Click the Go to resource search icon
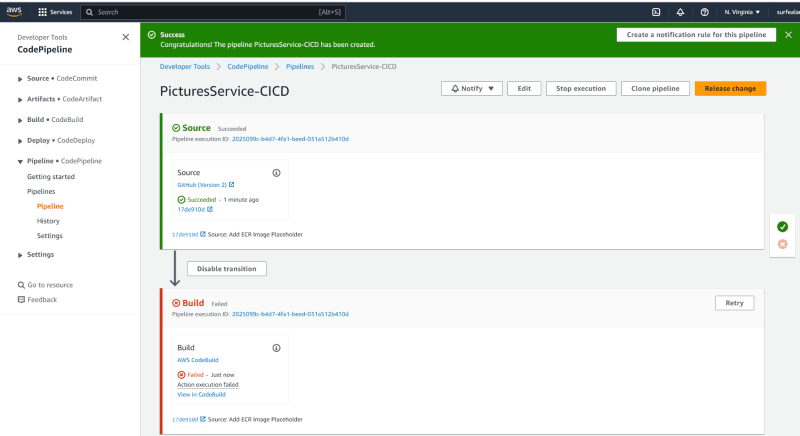 [21, 285]
